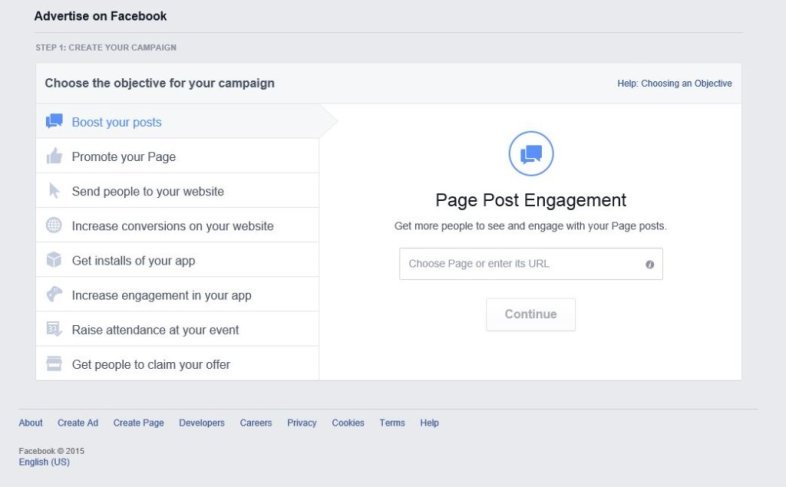Click the info icon in the Page URL field
This screenshot has width=786, height=487.
pos(650,264)
